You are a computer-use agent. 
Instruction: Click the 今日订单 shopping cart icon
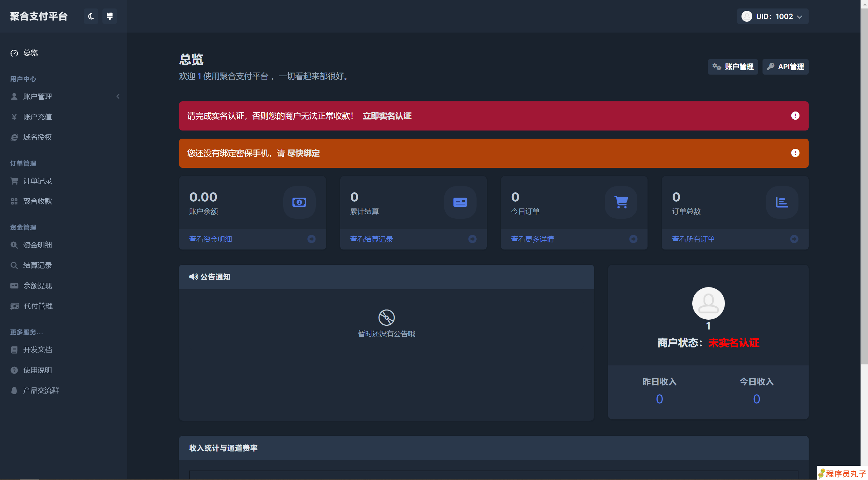[x=621, y=202]
